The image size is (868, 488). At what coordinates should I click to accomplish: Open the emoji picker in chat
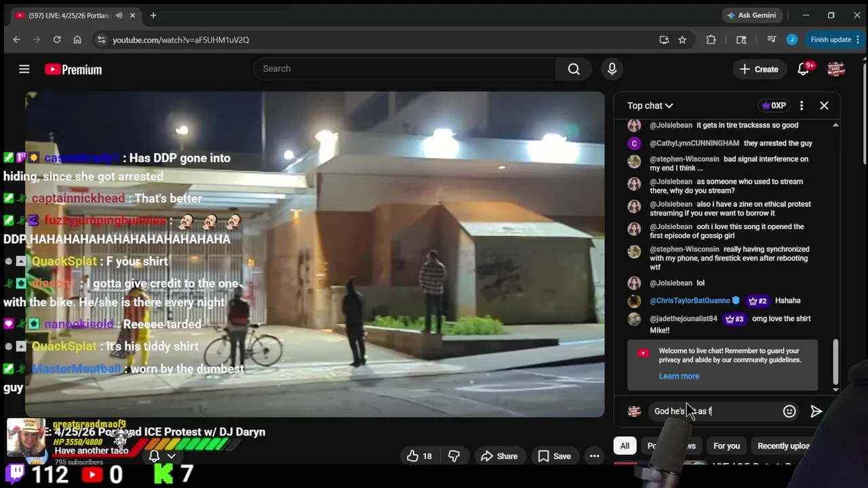pyautogui.click(x=789, y=411)
